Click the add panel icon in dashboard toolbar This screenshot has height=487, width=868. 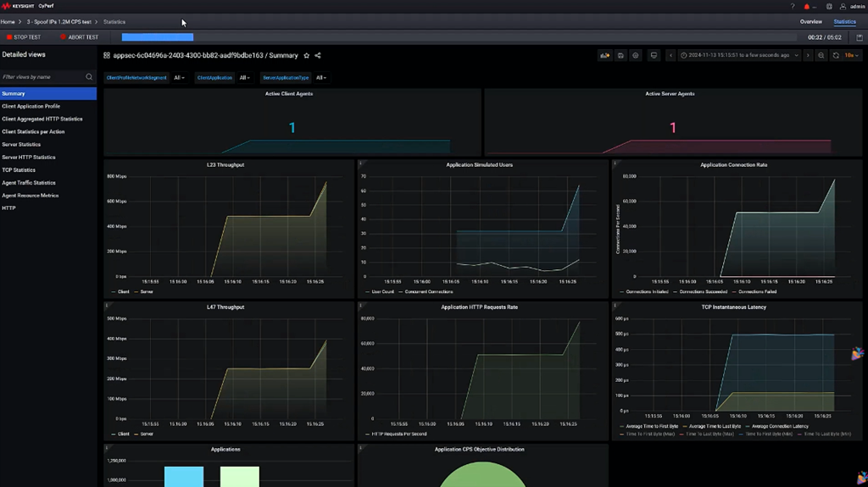click(x=604, y=56)
